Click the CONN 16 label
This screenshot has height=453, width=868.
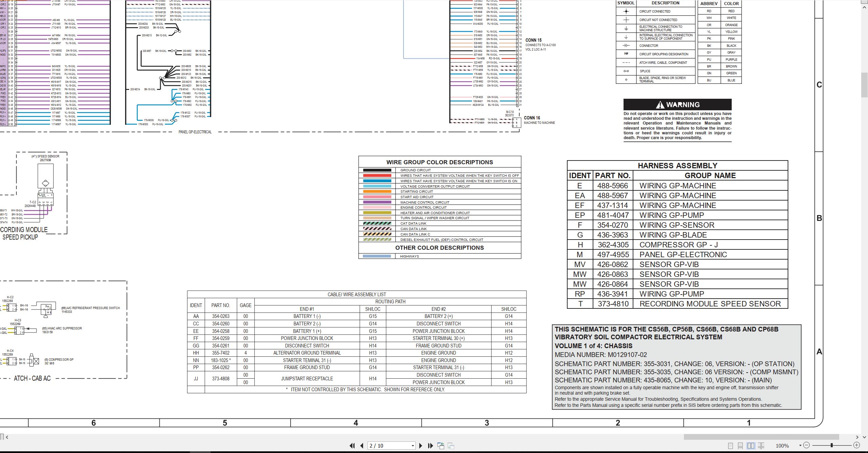click(532, 118)
